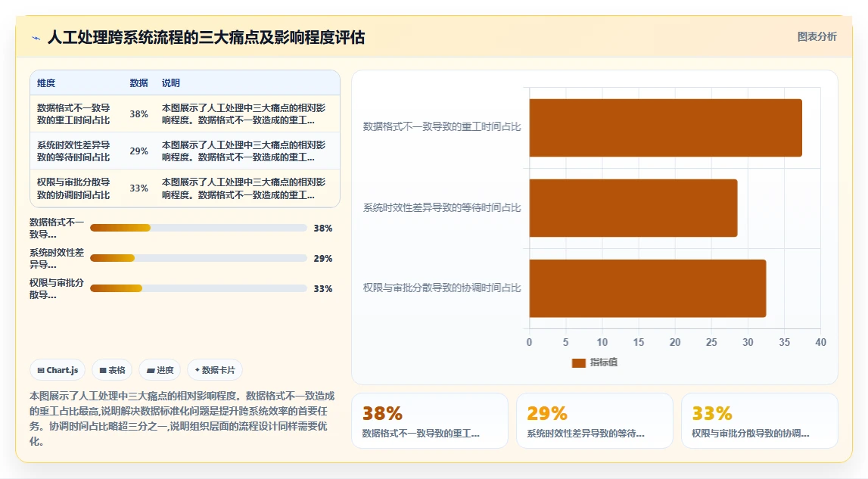The height and width of the screenshot is (479, 868).
Task: Click the middle chart bar for 系统时效性差异
Action: (633, 208)
